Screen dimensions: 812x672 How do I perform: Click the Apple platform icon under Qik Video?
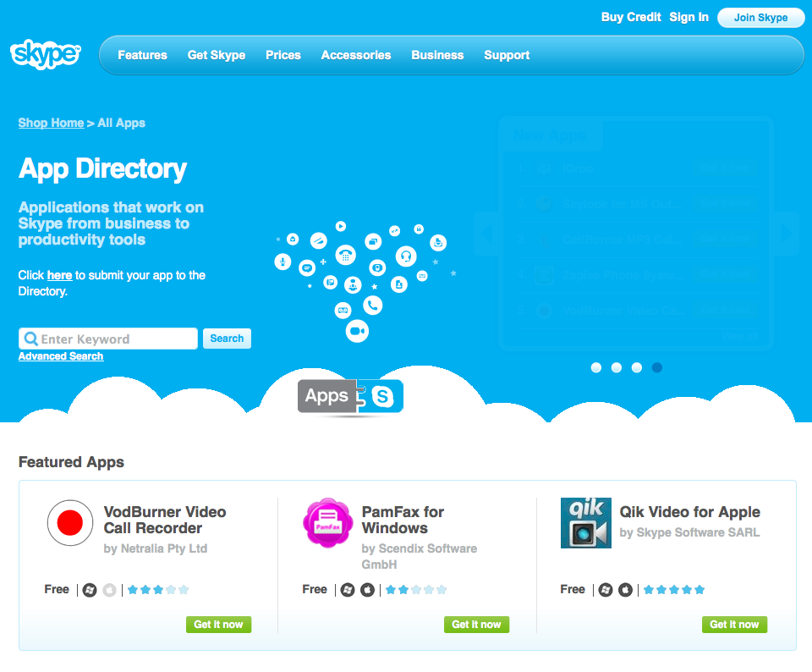point(625,590)
